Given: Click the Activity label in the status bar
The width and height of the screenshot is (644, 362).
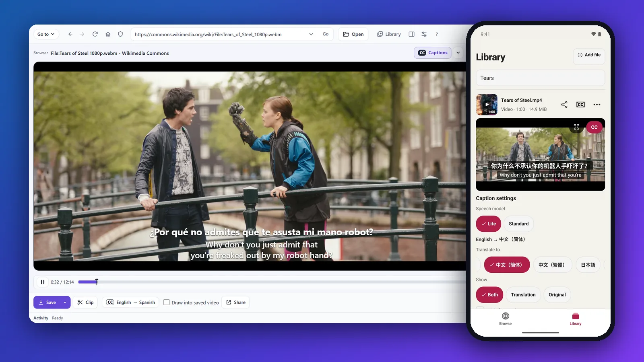Looking at the screenshot, I should click(x=41, y=318).
